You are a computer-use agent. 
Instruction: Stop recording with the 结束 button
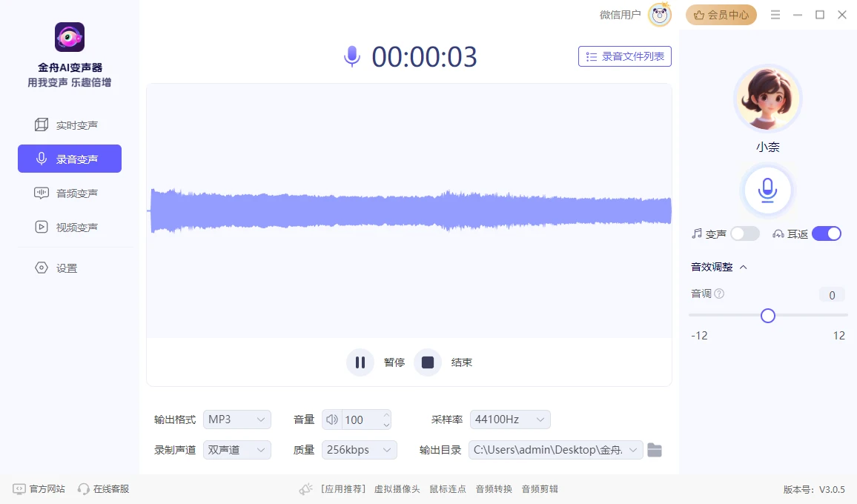[428, 362]
